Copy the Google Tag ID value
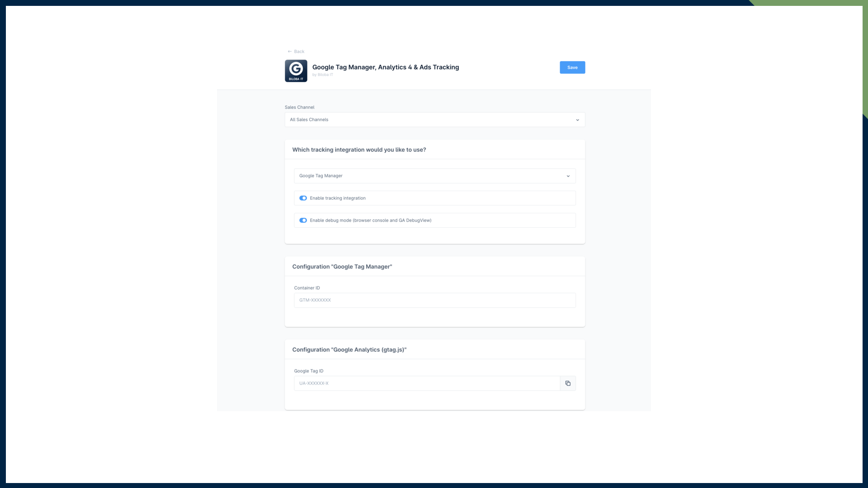Viewport: 868px width, 488px height. point(568,383)
